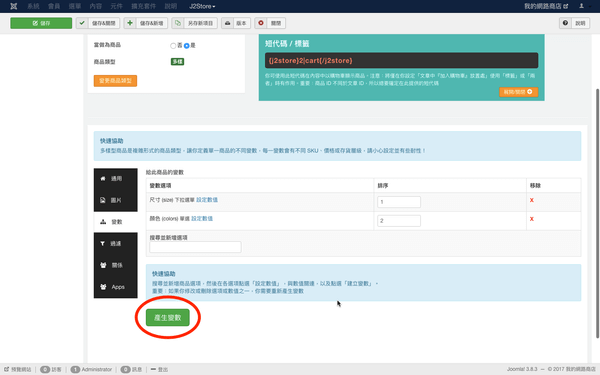The image size is (600, 375).
Task: Click 設定數值 link for 尺寸 (size) option
Action: [x=207, y=200]
